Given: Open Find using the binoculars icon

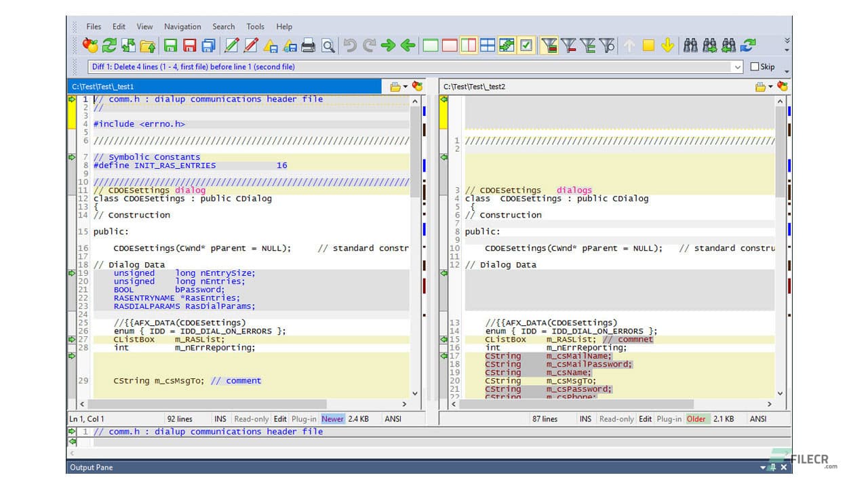Looking at the screenshot, I should pos(691,45).
